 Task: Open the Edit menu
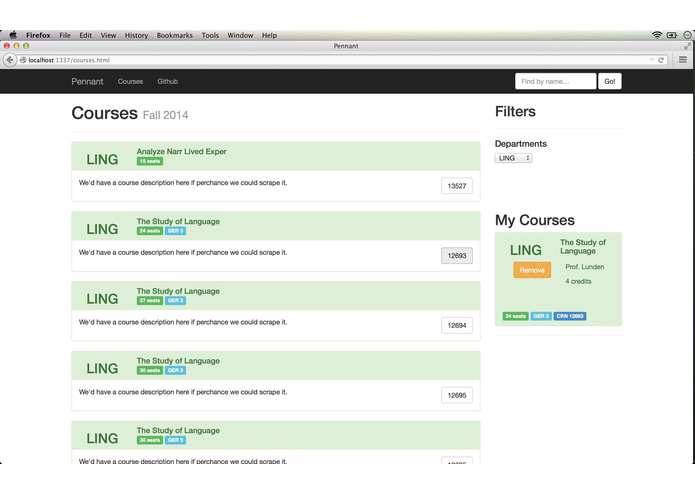coord(86,35)
